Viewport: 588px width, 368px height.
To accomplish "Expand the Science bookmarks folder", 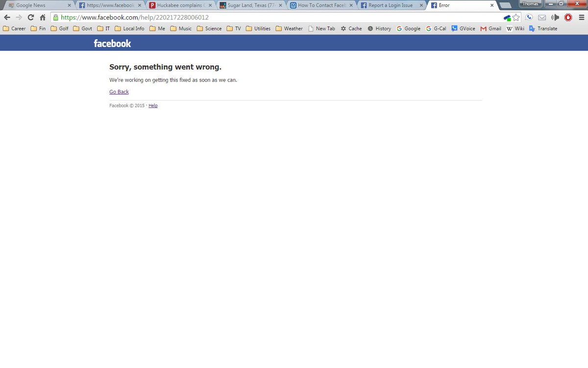I will tap(209, 28).
